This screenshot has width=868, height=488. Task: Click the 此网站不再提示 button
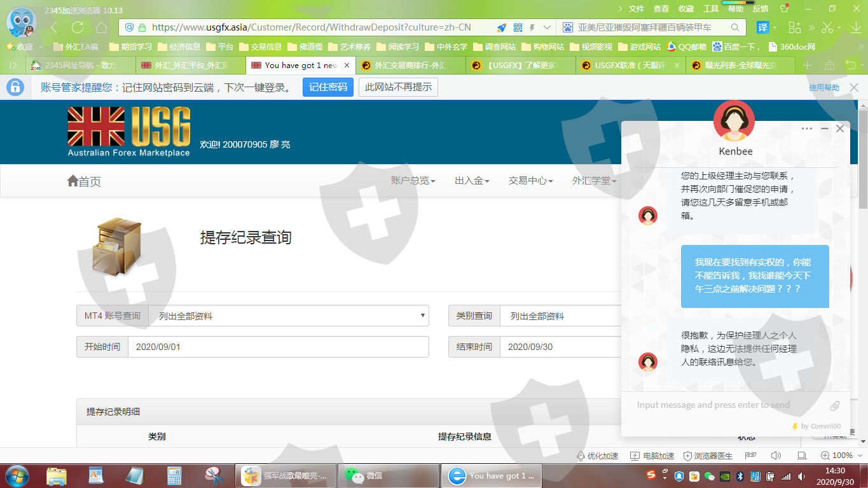pyautogui.click(x=398, y=87)
